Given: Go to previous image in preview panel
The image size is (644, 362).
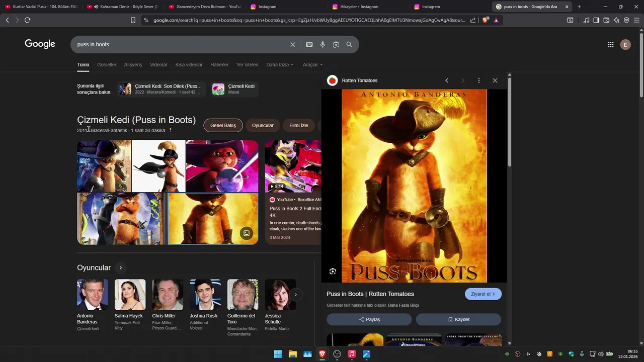Looking at the screenshot, I should 446,80.
